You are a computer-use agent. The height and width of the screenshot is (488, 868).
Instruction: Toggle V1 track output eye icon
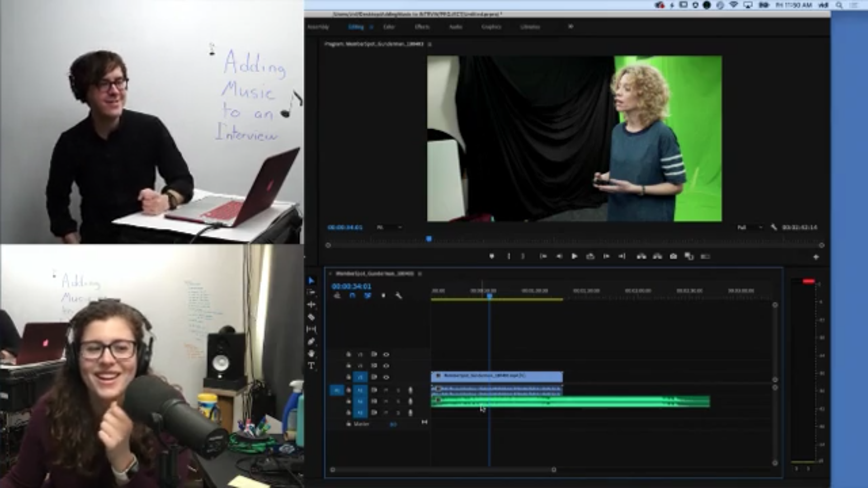click(x=386, y=377)
